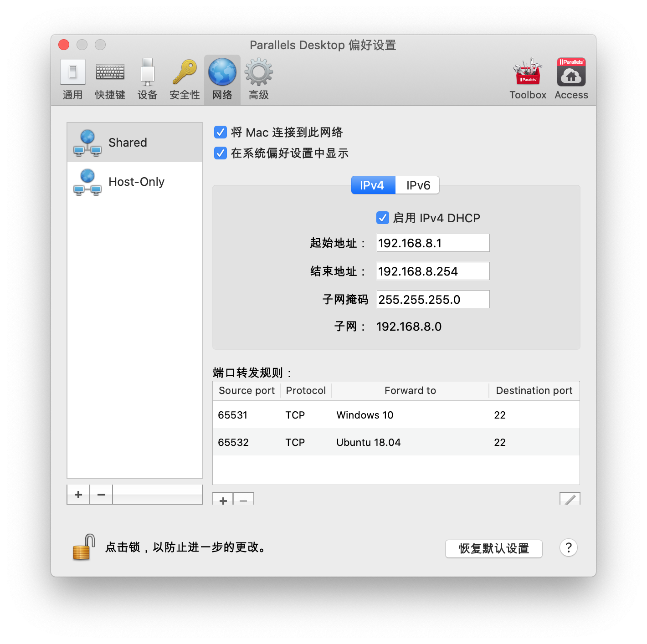Click TCP protocol in the 65532 row
Screen dimensions: 647x644
pyautogui.click(x=295, y=442)
